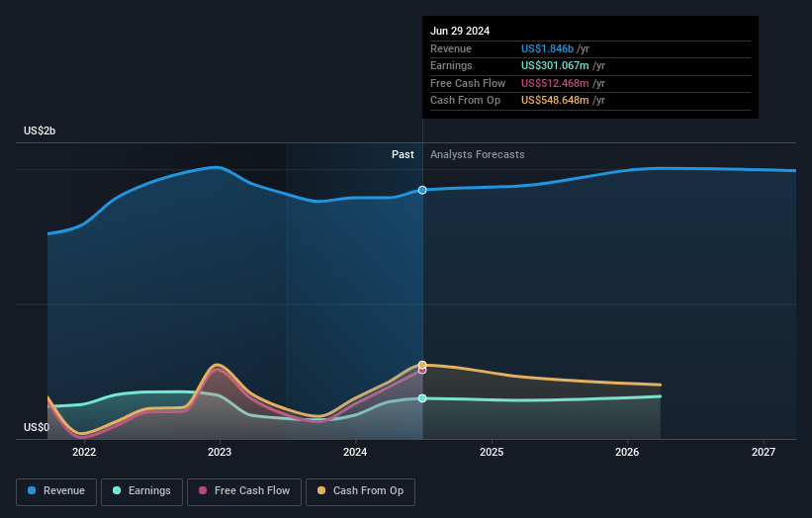Click the Earnings data point marker on teal line
812x518 pixels.
pos(422,398)
